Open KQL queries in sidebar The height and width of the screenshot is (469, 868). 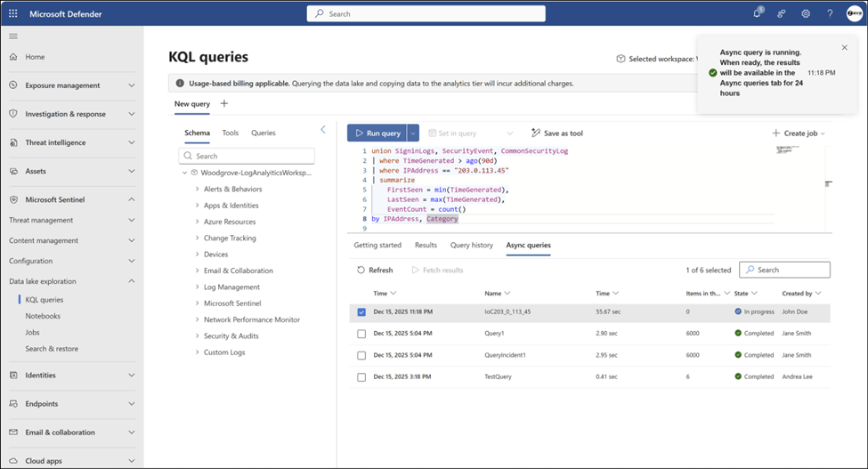pos(45,300)
